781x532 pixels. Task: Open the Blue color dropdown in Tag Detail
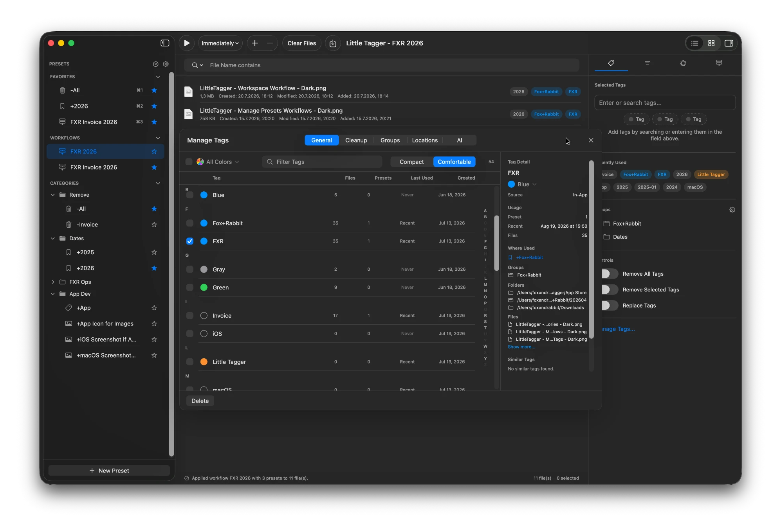522,184
